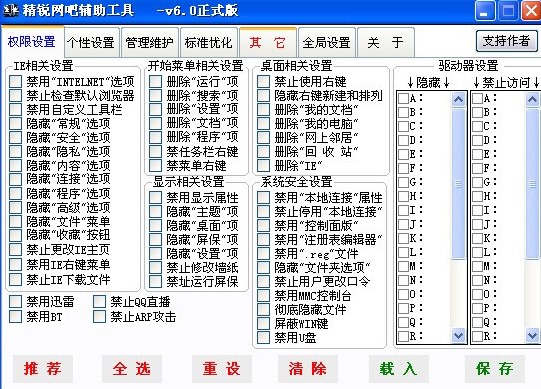Check 禁用".reg"文件
The width and height of the screenshot is (541, 389).
click(x=264, y=254)
